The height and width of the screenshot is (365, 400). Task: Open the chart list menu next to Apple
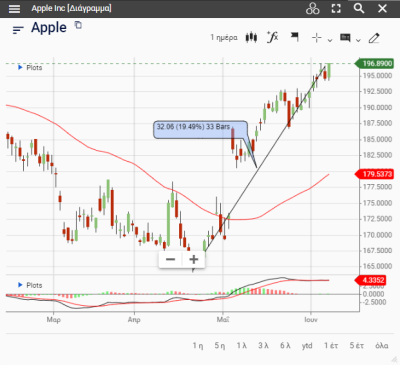[x=18, y=30]
